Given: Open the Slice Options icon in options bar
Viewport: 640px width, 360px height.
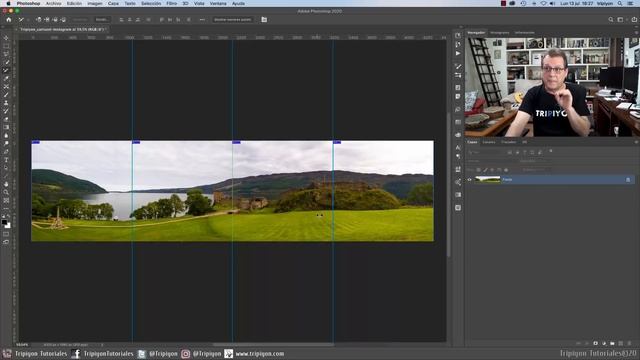Looking at the screenshot, I should 264,20.
